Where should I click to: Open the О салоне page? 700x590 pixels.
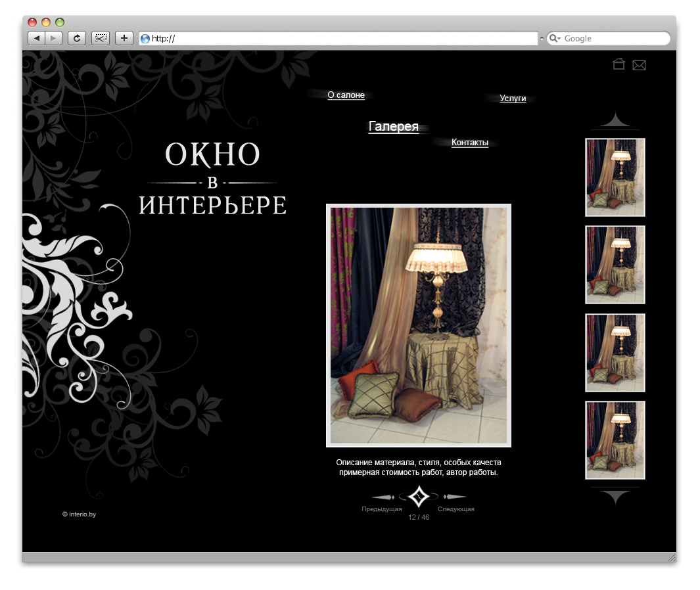(345, 95)
